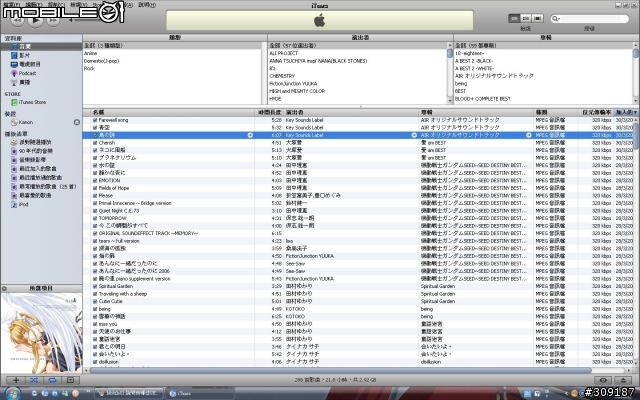Screen dimensions: 640x400
Task: Sort tracks by 種類 column
Action: pos(556,112)
